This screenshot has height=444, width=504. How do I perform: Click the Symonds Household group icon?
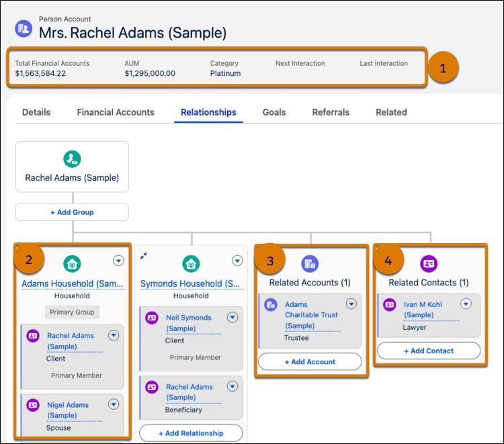191,264
